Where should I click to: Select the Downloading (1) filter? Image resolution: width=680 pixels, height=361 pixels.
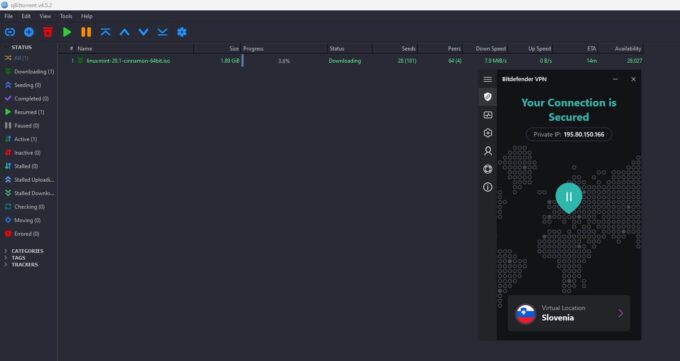[29, 72]
